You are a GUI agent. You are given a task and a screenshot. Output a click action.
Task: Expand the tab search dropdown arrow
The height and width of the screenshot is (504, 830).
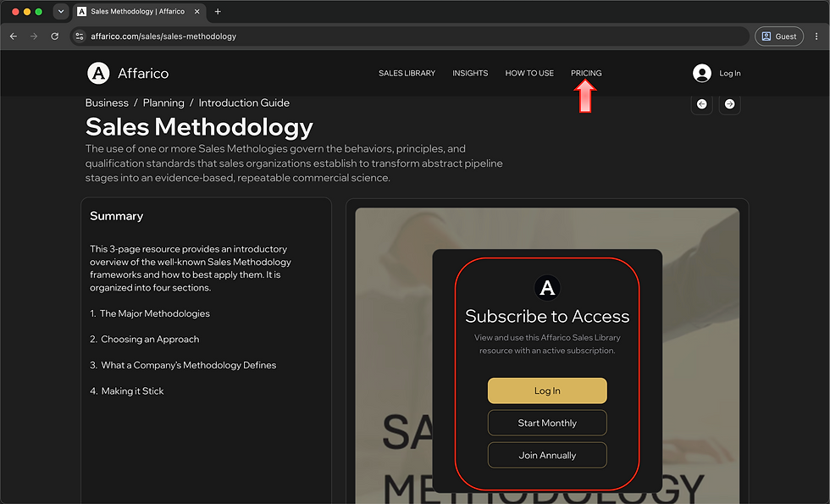tap(61, 12)
